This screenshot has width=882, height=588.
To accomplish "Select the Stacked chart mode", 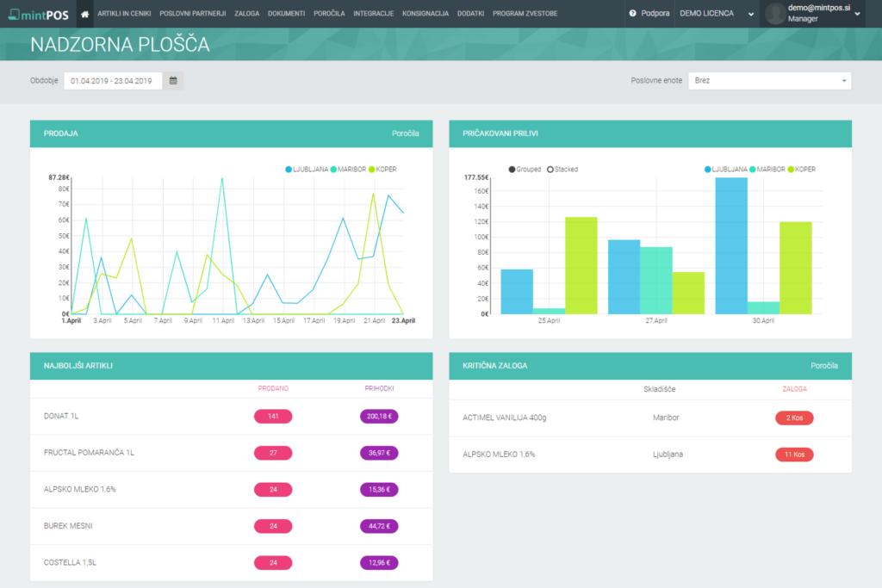I will [562, 170].
